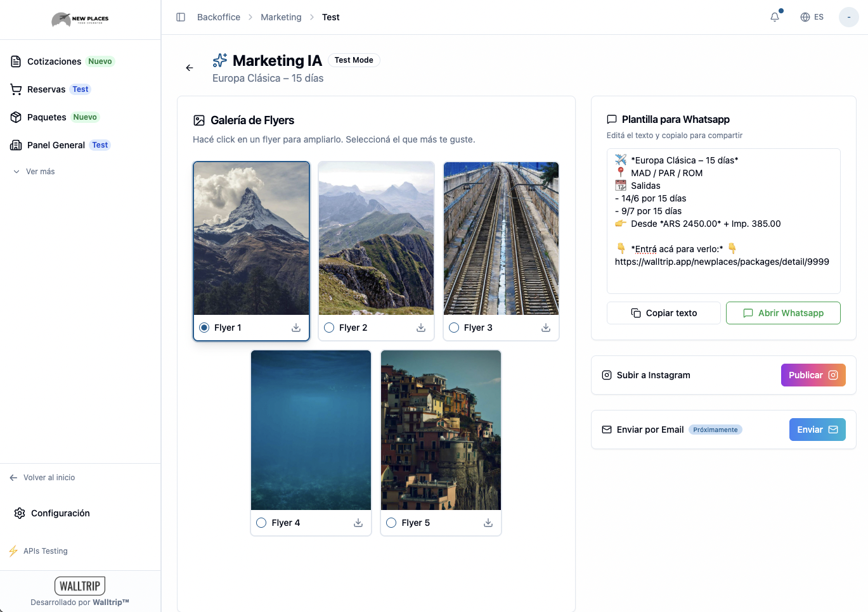
Task: Enlarge the Flyer 3 railway tracks image
Action: click(501, 239)
